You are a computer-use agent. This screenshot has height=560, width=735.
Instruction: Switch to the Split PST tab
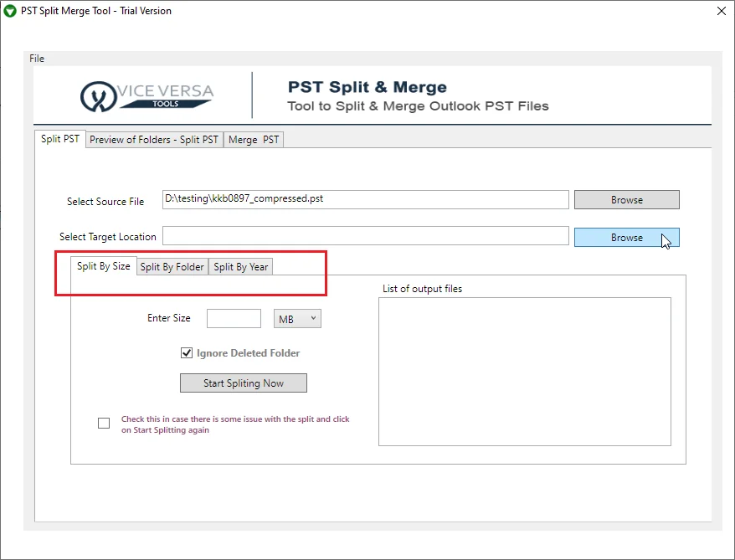[x=60, y=139]
